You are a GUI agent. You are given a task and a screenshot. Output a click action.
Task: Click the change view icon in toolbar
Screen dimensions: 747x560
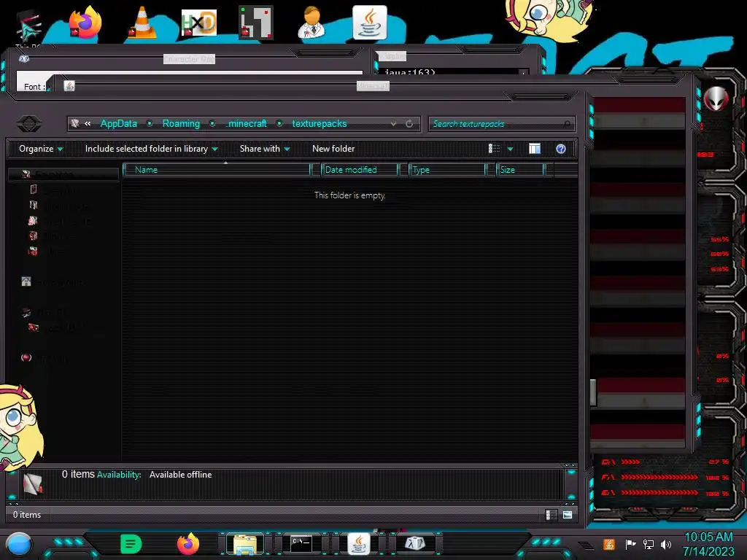point(494,149)
